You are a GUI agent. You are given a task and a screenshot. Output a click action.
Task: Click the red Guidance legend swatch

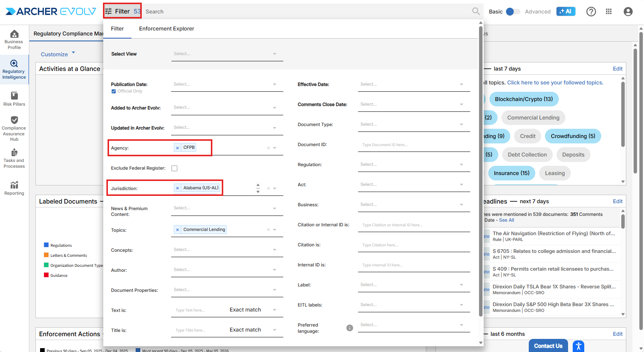point(46,275)
